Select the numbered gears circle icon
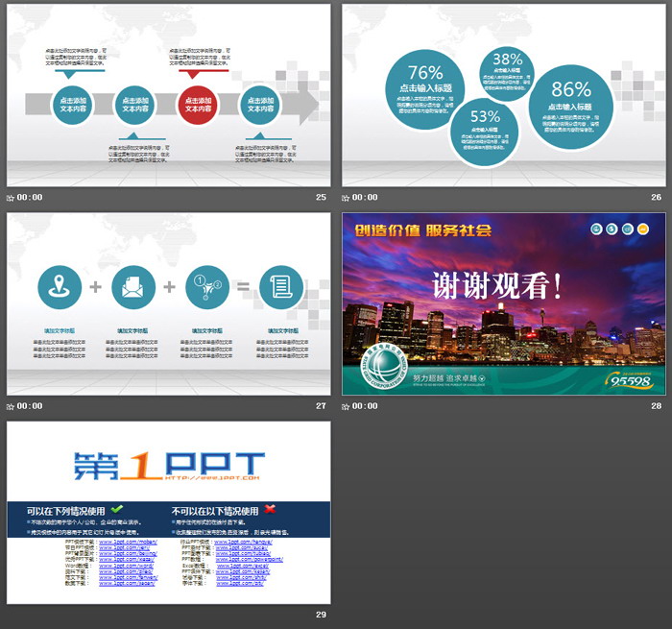This screenshot has width=672, height=629. (x=207, y=287)
